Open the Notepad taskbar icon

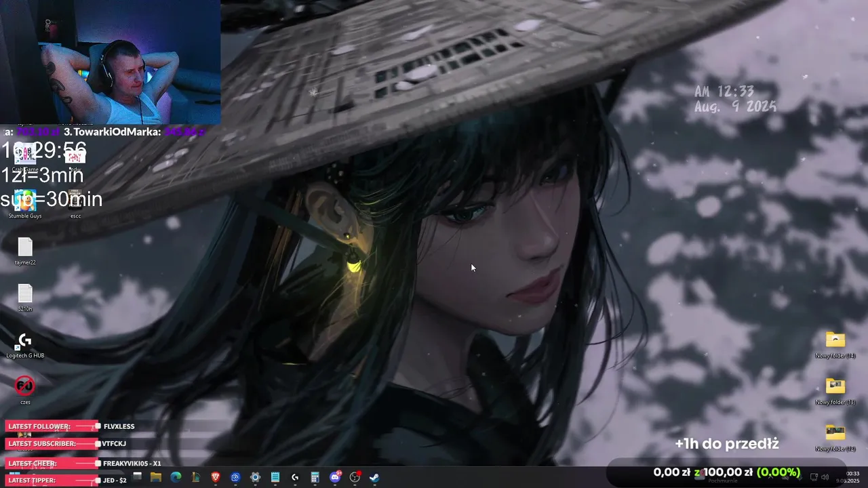pos(275,477)
